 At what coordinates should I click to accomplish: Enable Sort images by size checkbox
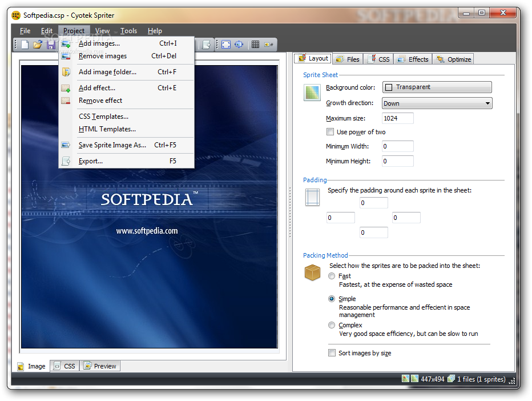[332, 353]
